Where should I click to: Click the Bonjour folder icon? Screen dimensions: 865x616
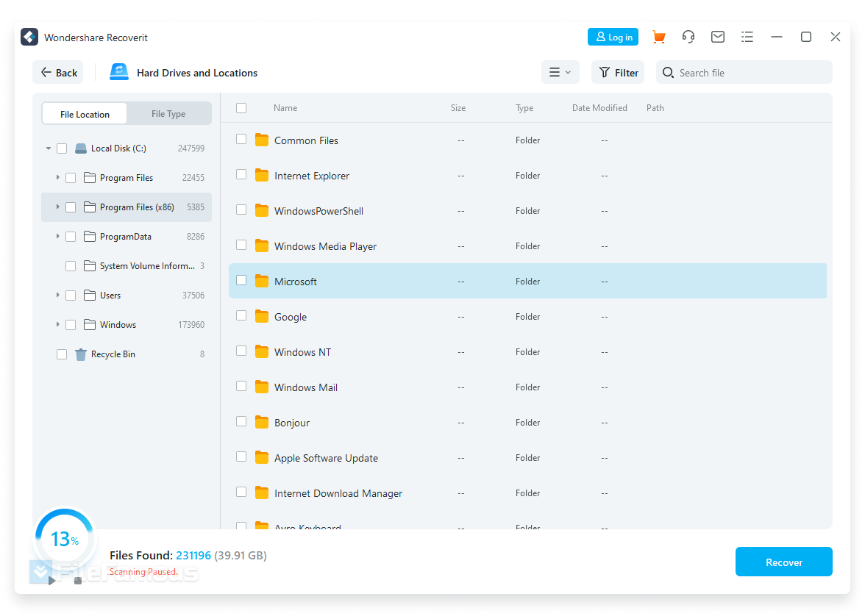pyautogui.click(x=262, y=423)
